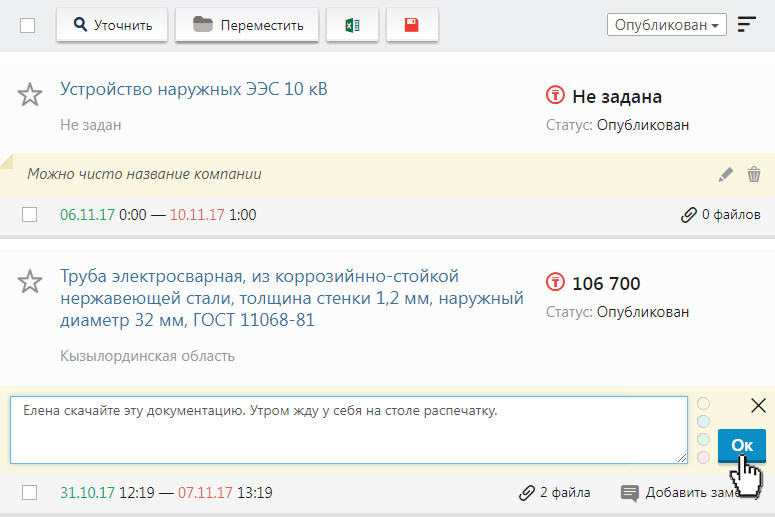Star the Устройство наружных ЭЭС tender
The image size is (775, 517).
30,94
